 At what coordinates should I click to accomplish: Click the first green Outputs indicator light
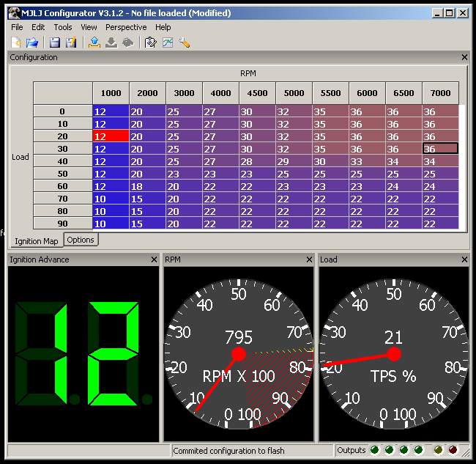point(375,450)
